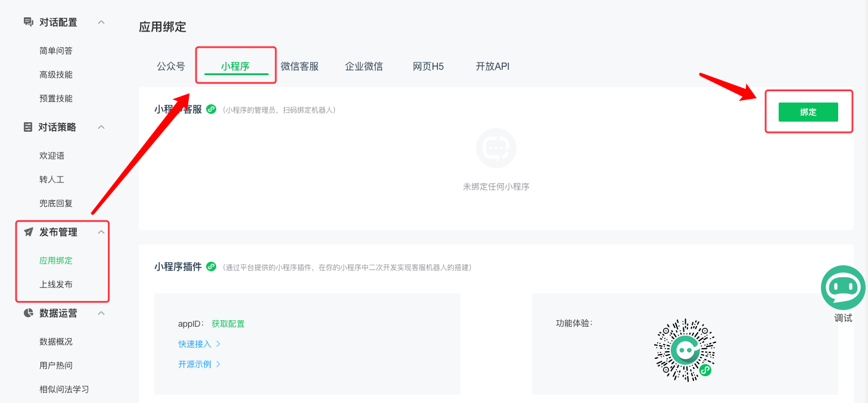Click the robot placeholder icon above 未绑定任何小程序

[x=496, y=148]
